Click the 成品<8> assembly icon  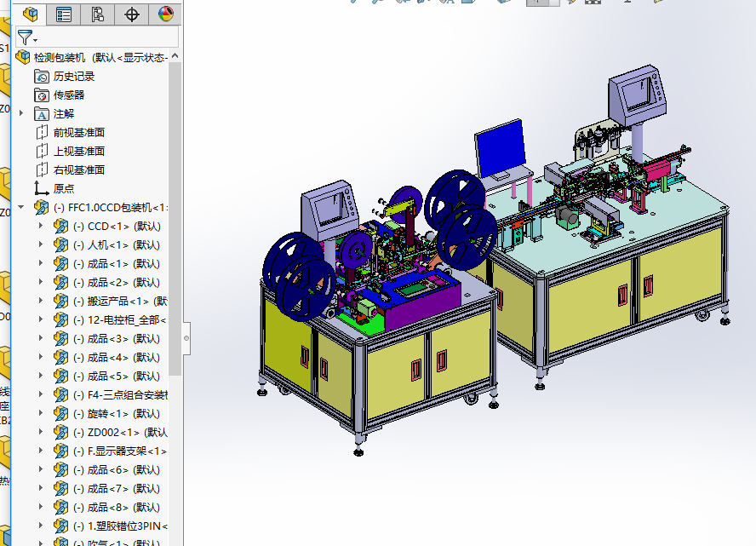[60, 508]
